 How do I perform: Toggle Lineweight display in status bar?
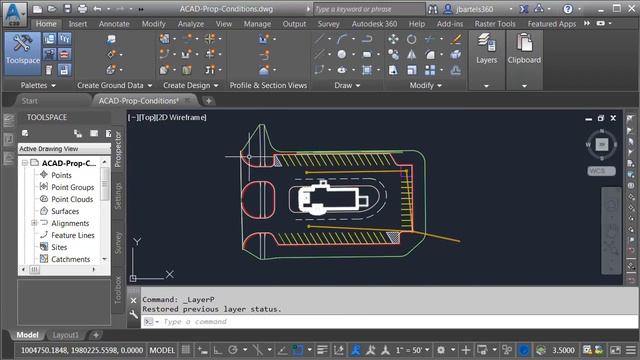pyautogui.click(x=322, y=350)
